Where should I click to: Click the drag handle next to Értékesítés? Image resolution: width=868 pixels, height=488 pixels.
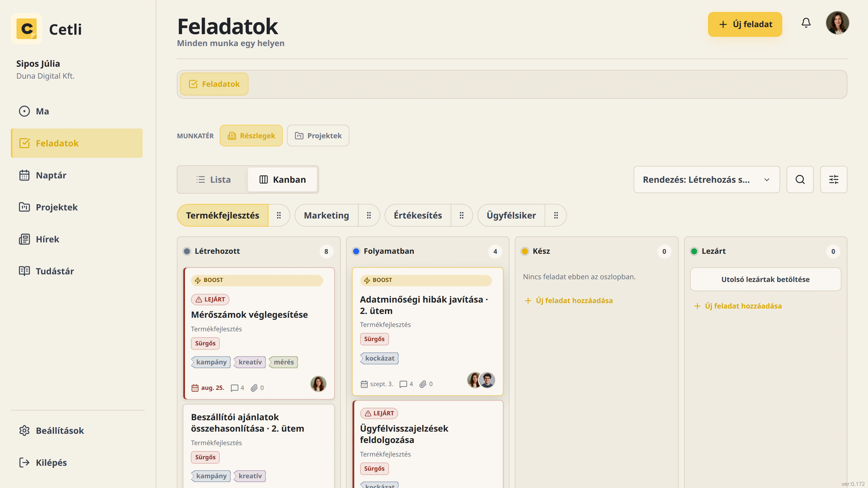462,215
